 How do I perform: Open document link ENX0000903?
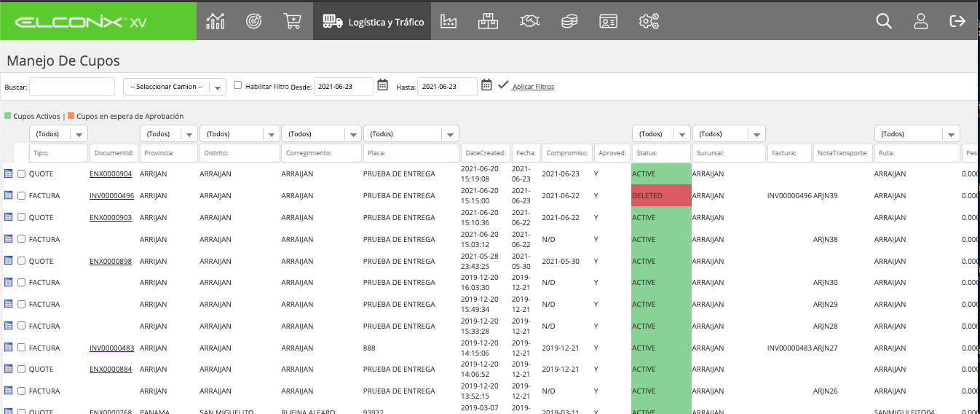click(x=111, y=217)
